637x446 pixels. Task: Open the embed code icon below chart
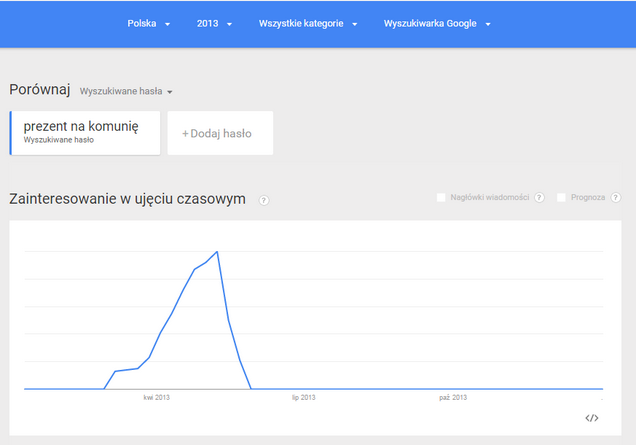tap(591, 418)
